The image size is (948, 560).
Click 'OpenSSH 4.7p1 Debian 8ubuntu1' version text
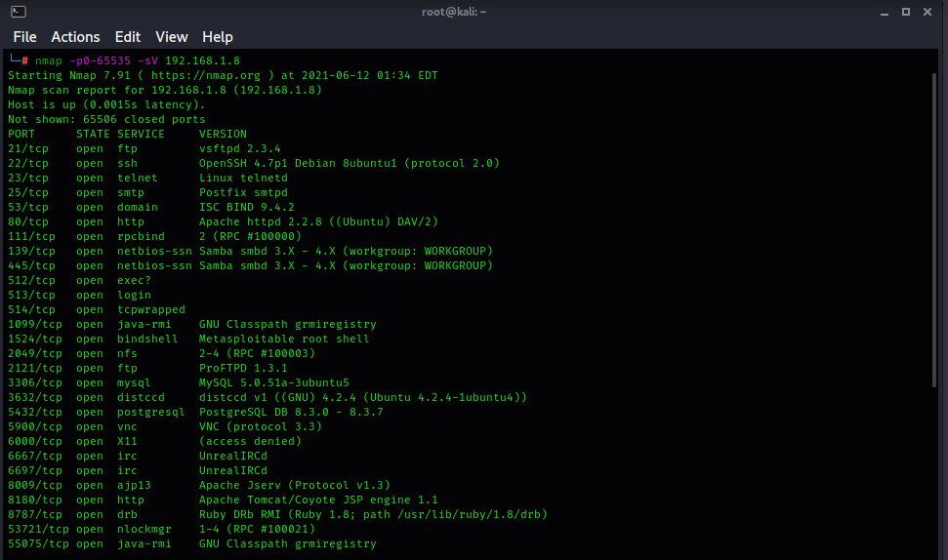[x=298, y=163]
